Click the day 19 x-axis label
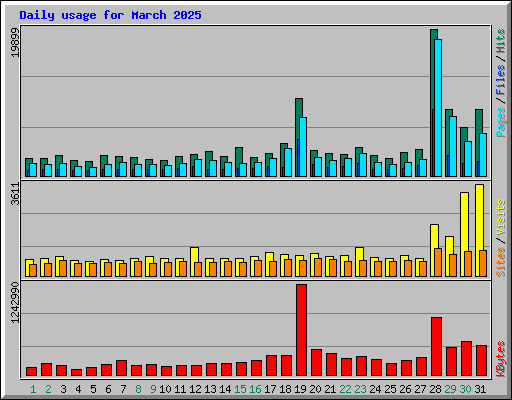The height and width of the screenshot is (400, 512). click(x=300, y=389)
